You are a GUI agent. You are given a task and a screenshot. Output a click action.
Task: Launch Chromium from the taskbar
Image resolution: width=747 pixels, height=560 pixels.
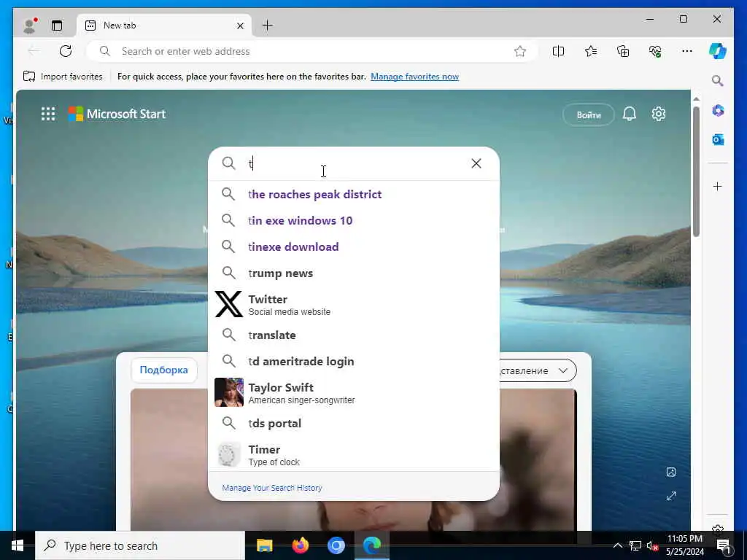pyautogui.click(x=336, y=545)
